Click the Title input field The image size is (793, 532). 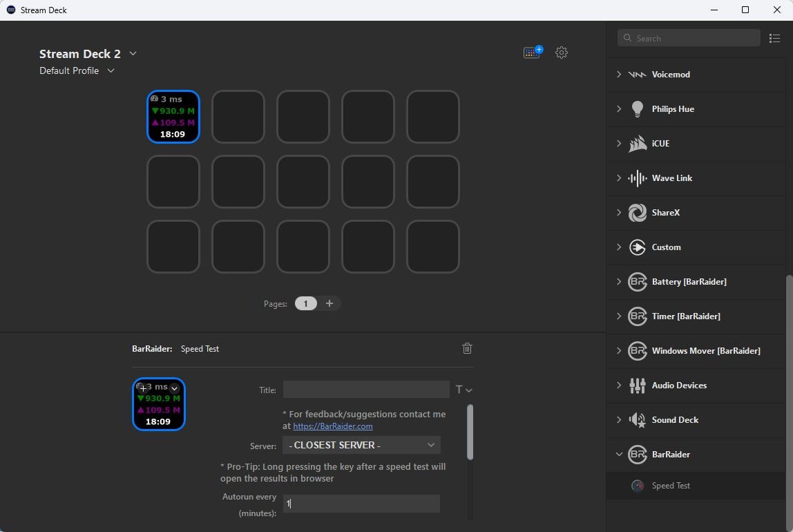point(366,390)
